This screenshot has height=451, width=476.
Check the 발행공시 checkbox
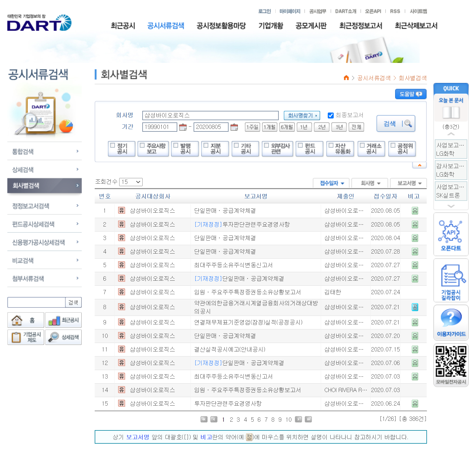176,145
